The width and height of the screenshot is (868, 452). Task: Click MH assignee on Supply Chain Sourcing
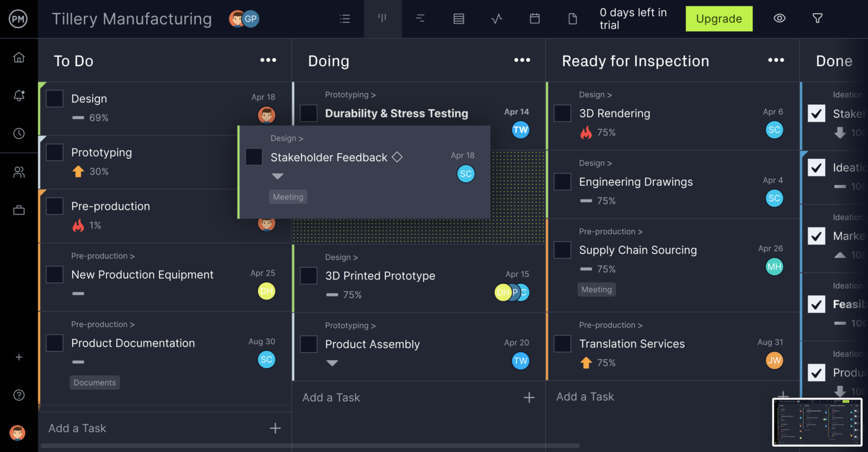tap(774, 267)
